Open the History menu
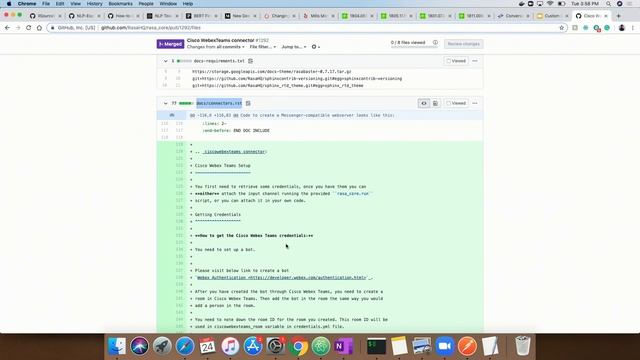 94,4
